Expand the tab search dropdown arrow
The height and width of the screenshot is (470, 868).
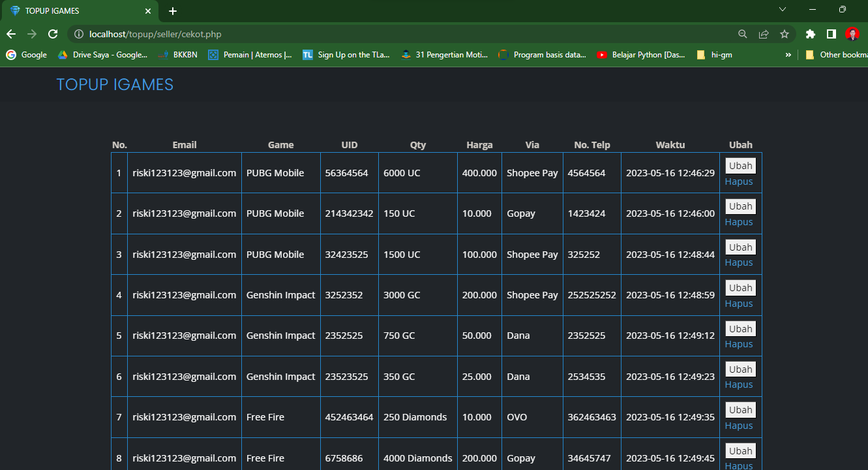pyautogui.click(x=782, y=10)
